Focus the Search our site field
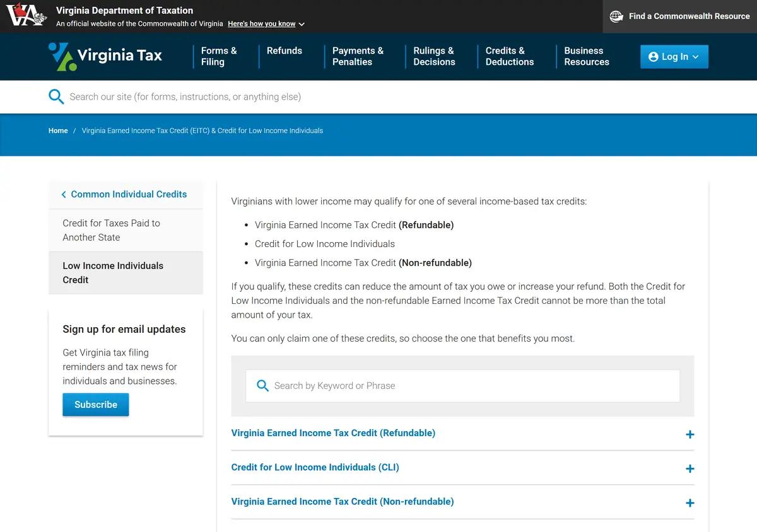This screenshot has height=532, width=757. (378, 97)
